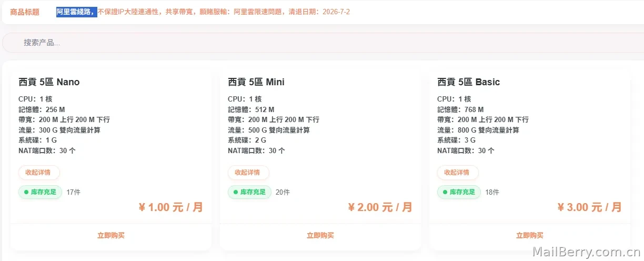Click the 系統碟: 3 G line
This screenshot has width=644, height=261.
pyautogui.click(x=456, y=140)
